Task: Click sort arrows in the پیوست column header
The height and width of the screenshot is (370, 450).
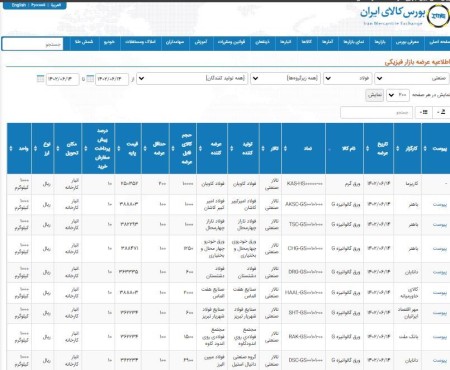Action: [425, 148]
